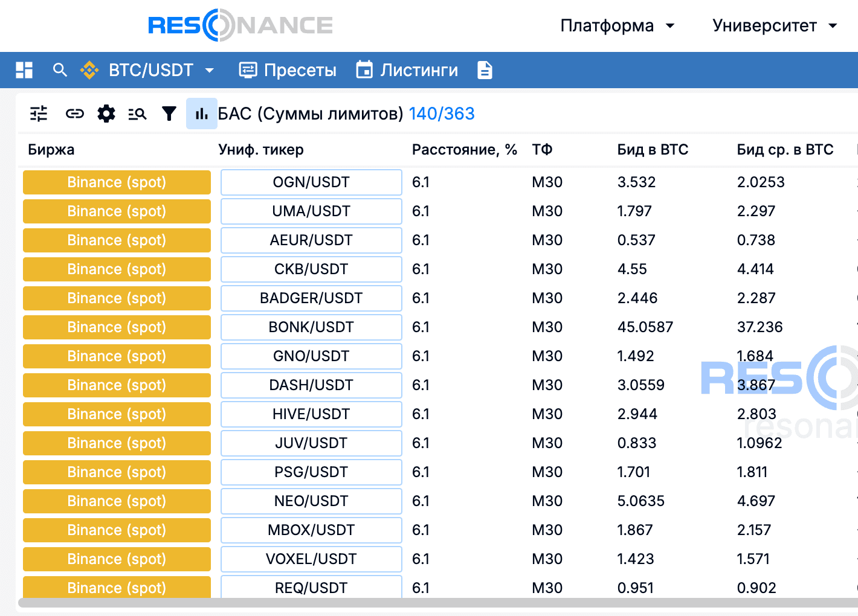The image size is (858, 616).
Task: Click the horizontal scrollbar under the table
Action: [x=438, y=603]
